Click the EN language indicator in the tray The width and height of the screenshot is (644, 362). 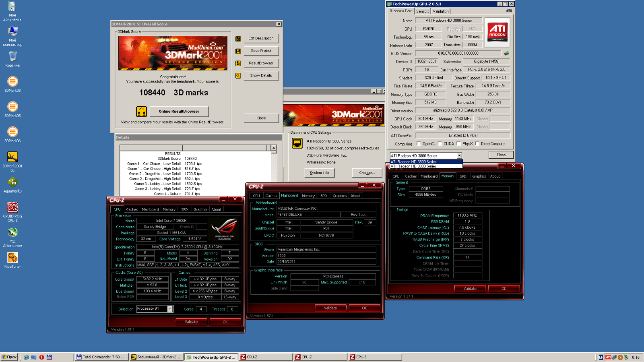(601, 357)
